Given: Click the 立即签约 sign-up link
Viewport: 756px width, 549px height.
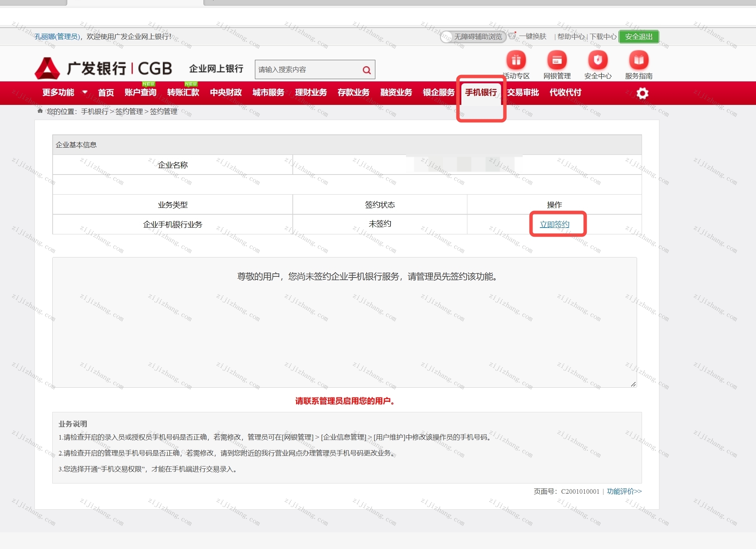Looking at the screenshot, I should point(554,224).
